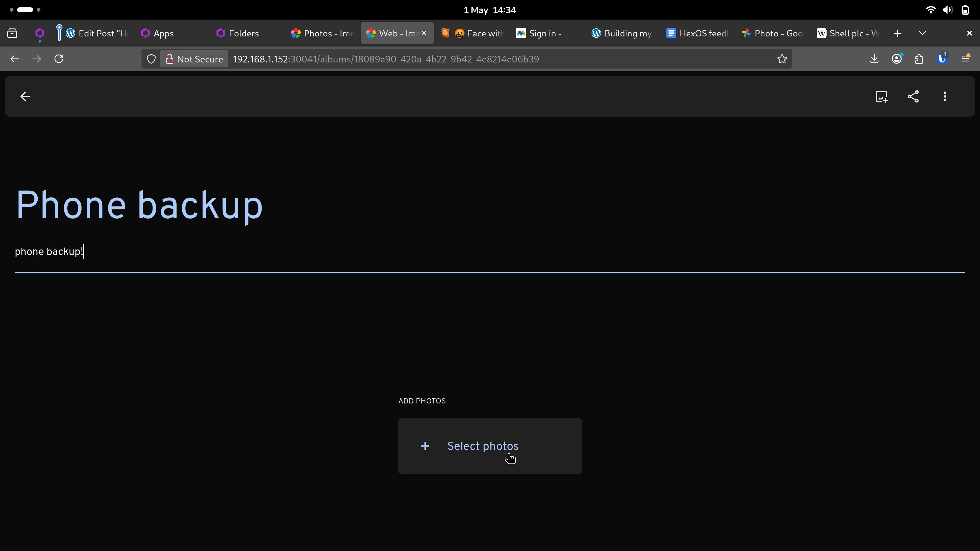Open the browser extensions puzzle icon

pos(919,59)
